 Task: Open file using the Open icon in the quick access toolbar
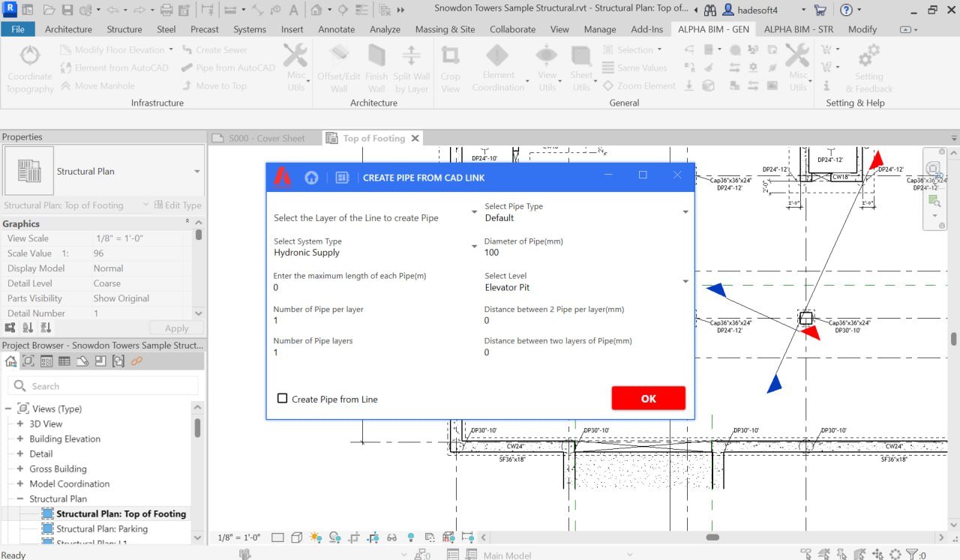click(x=49, y=10)
